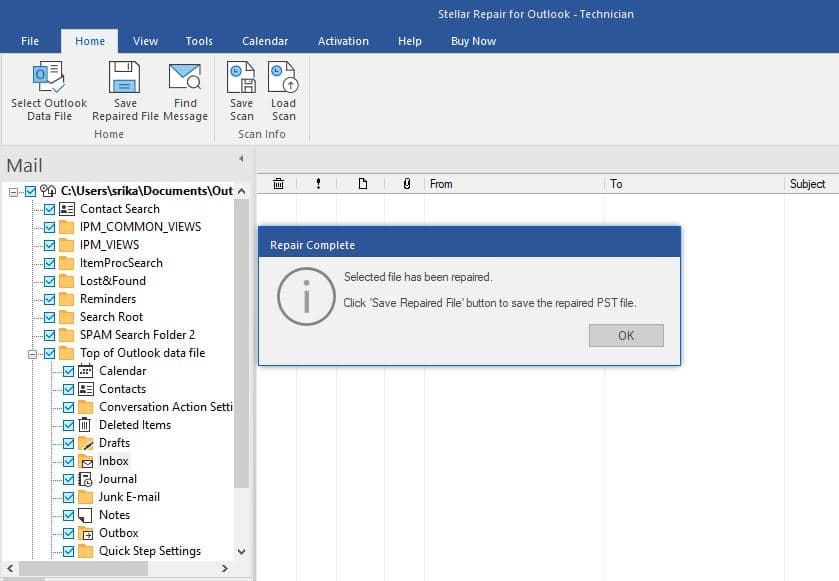Collapse the Top of Outlook data file node
Screen dimensions: 839x581
pyautogui.click(x=32, y=353)
